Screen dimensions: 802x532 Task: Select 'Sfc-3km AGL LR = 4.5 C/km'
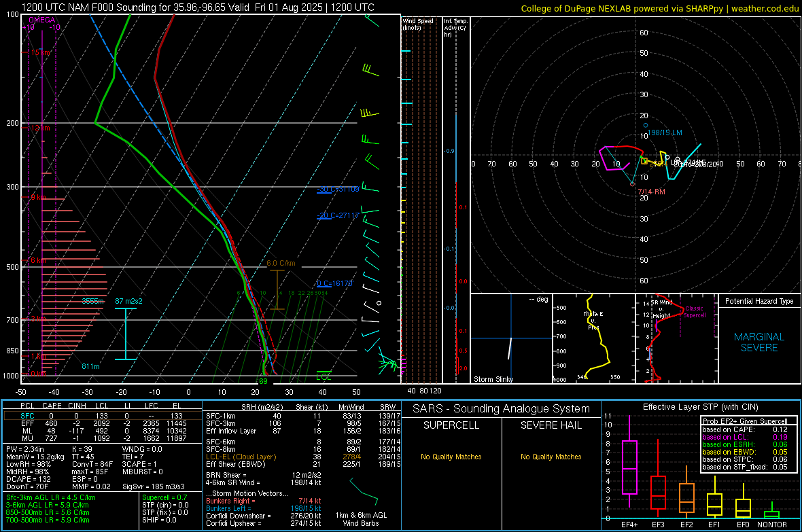coord(51,497)
